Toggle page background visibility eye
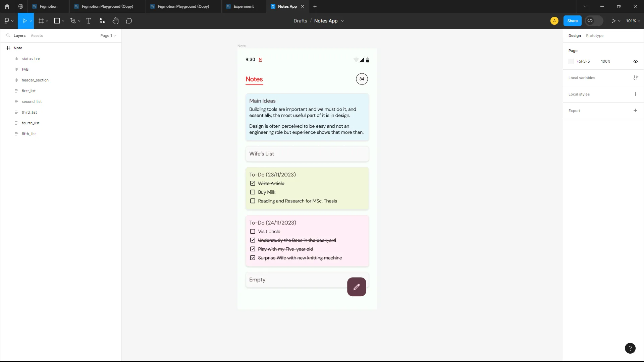The width and height of the screenshot is (644, 362). 635,61
